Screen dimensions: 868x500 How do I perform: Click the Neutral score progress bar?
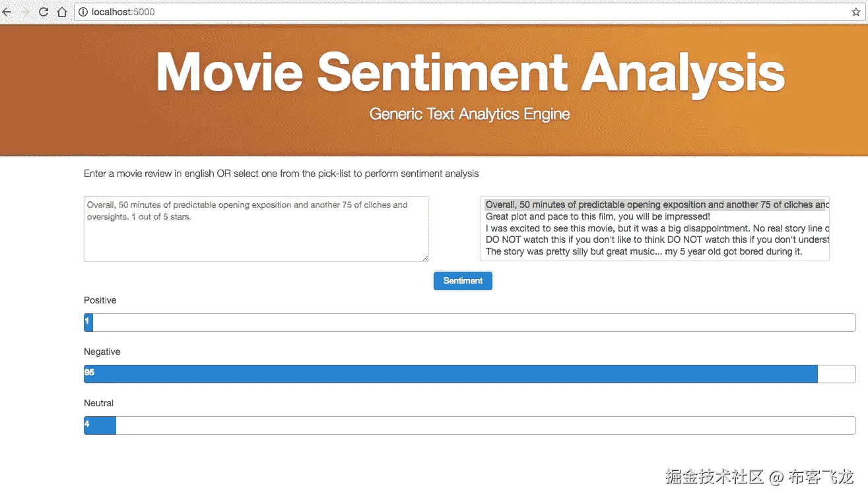[469, 425]
